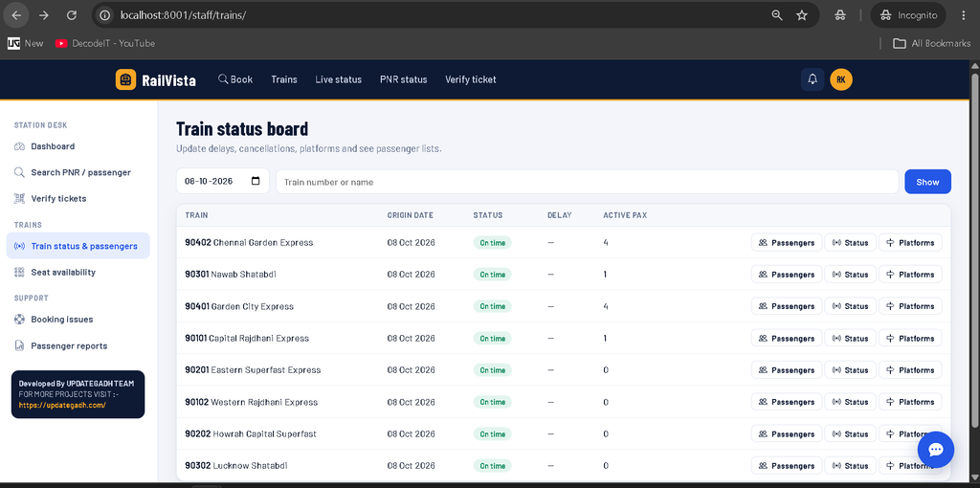Open Live status in the top navigation
This screenshot has height=488, width=980.
pyautogui.click(x=338, y=79)
